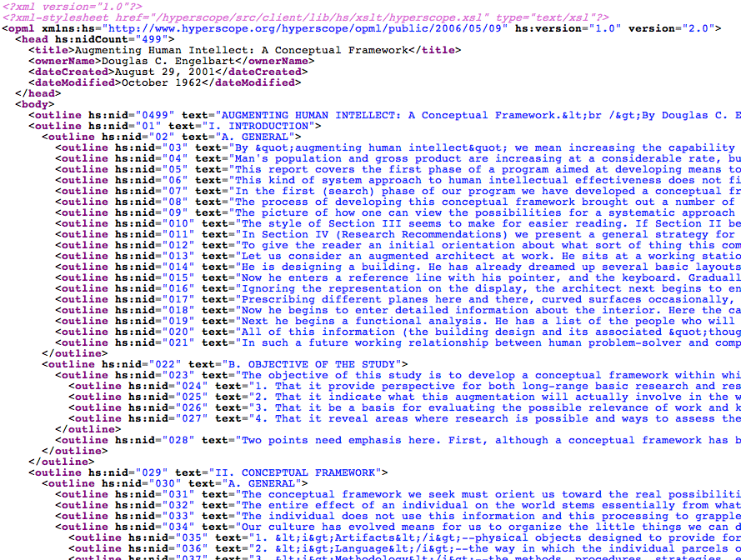Click the 'A. GENERAL' outline with nid 02
The width and height of the screenshot is (741, 560).
[254, 137]
